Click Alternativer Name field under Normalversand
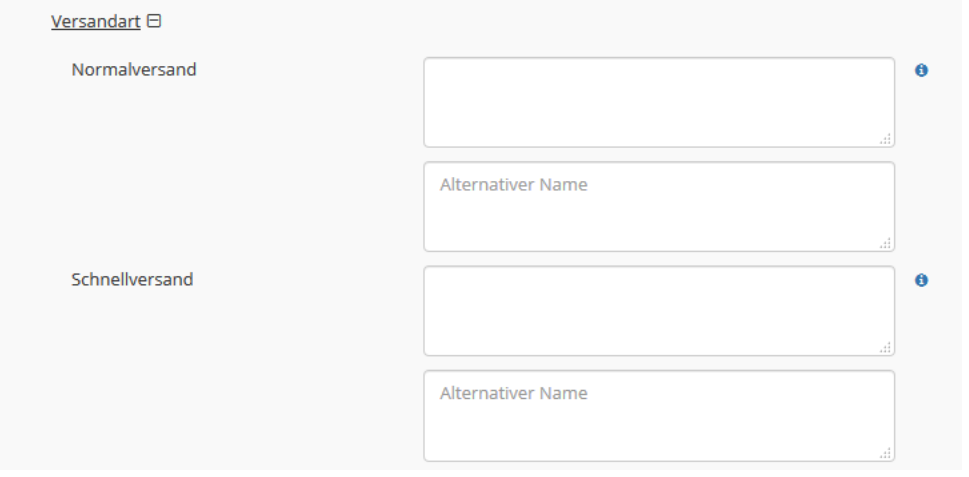The height and width of the screenshot is (477, 969). pos(659,207)
